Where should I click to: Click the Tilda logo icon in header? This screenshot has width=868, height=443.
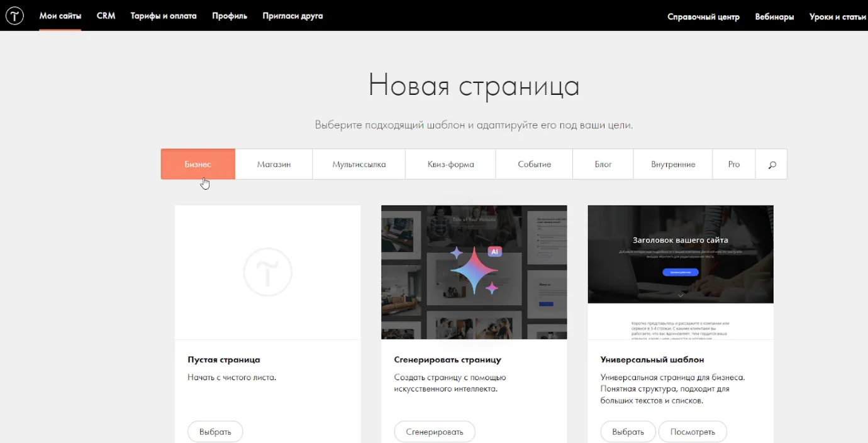14,16
